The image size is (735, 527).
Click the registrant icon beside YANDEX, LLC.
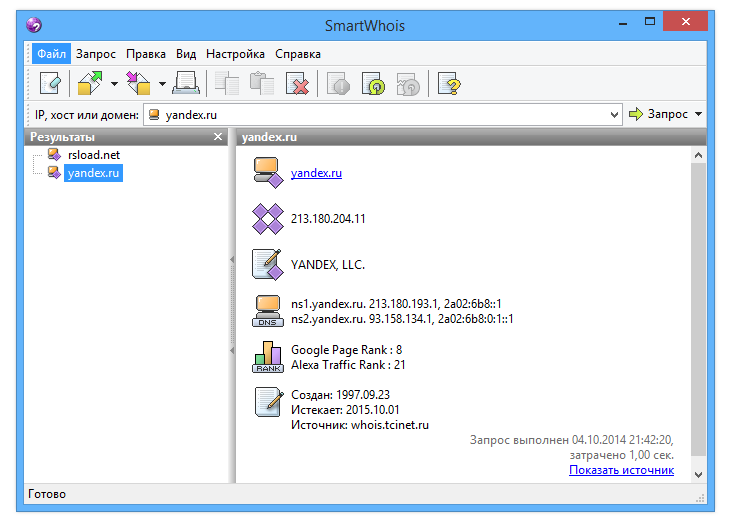[268, 264]
